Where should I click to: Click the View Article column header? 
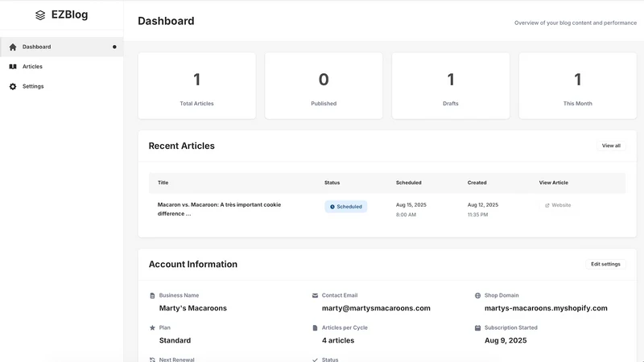[x=554, y=183]
